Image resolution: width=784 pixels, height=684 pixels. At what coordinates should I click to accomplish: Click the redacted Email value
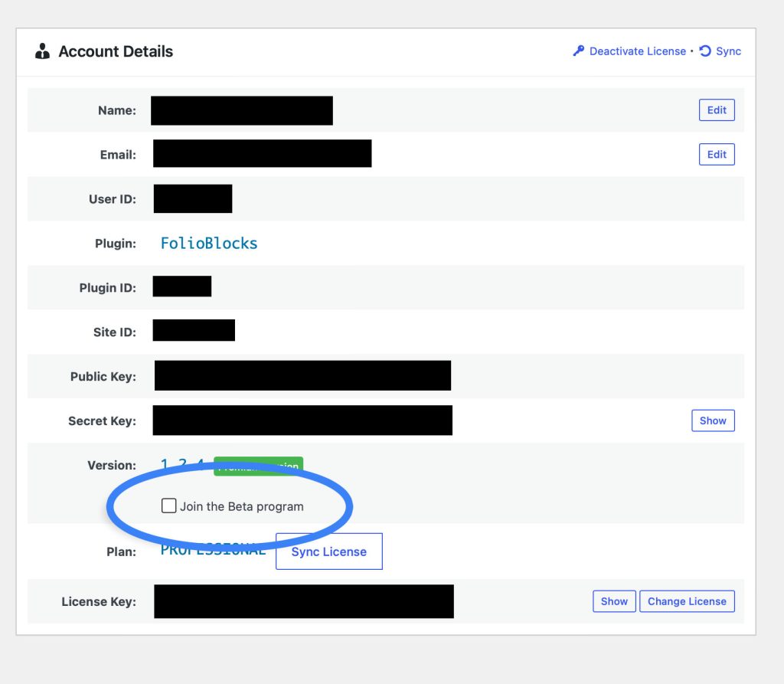pyautogui.click(x=262, y=154)
